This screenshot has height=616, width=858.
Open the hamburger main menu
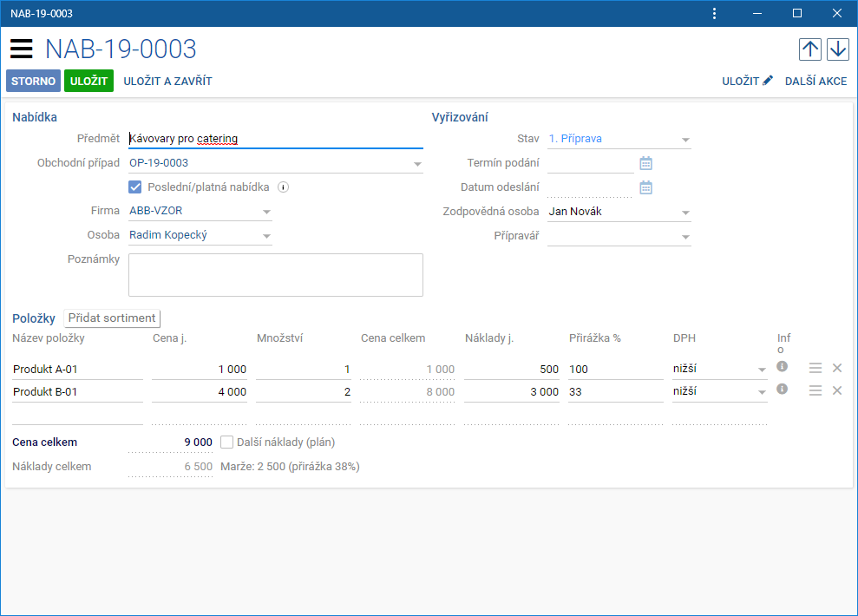(22, 49)
